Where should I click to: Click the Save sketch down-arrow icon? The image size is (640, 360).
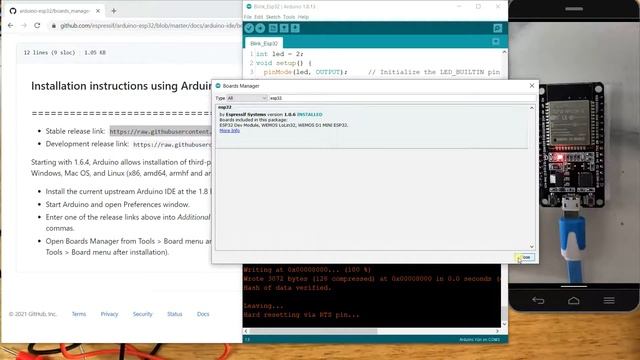(x=295, y=28)
